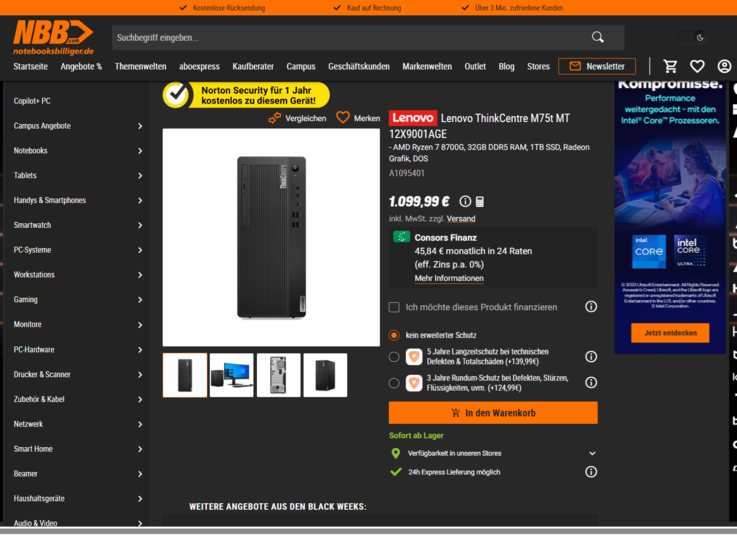Open the Versand shipping link
This screenshot has width=737, height=536.
[x=461, y=219]
